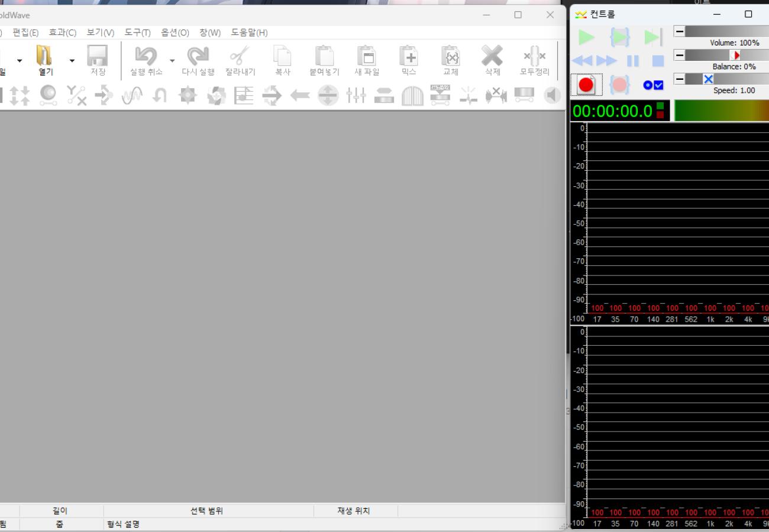Click the 삭제 (Delete) X icon
The height and width of the screenshot is (532, 769).
pyautogui.click(x=492, y=56)
